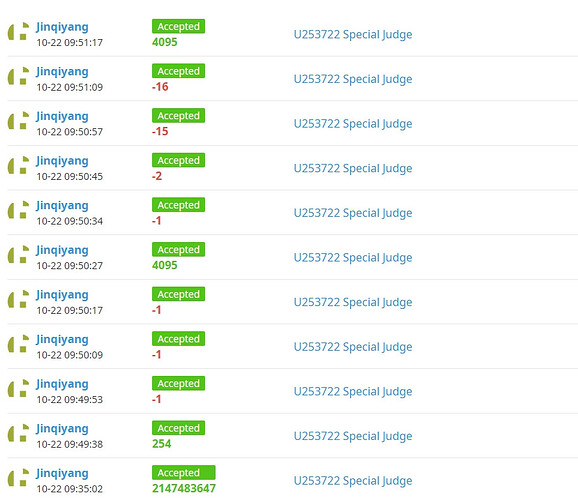Viewport: 578px width, 500px height.
Task: Click the Accepted status above score -2
Action: click(x=178, y=160)
